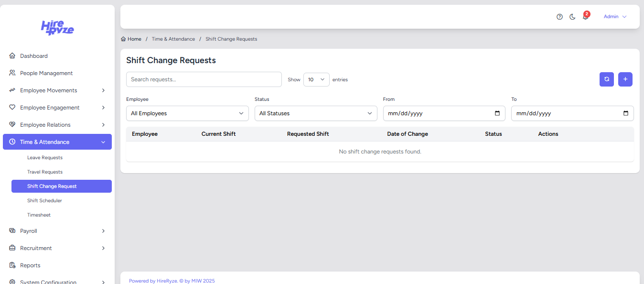Toggle dark mode moon icon
Screen dimensions: 644x284
point(572,17)
